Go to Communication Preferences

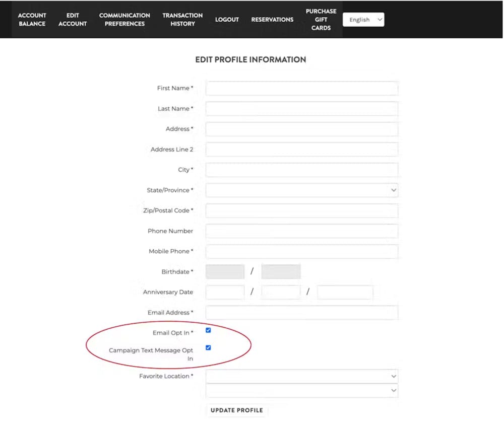[x=124, y=20]
